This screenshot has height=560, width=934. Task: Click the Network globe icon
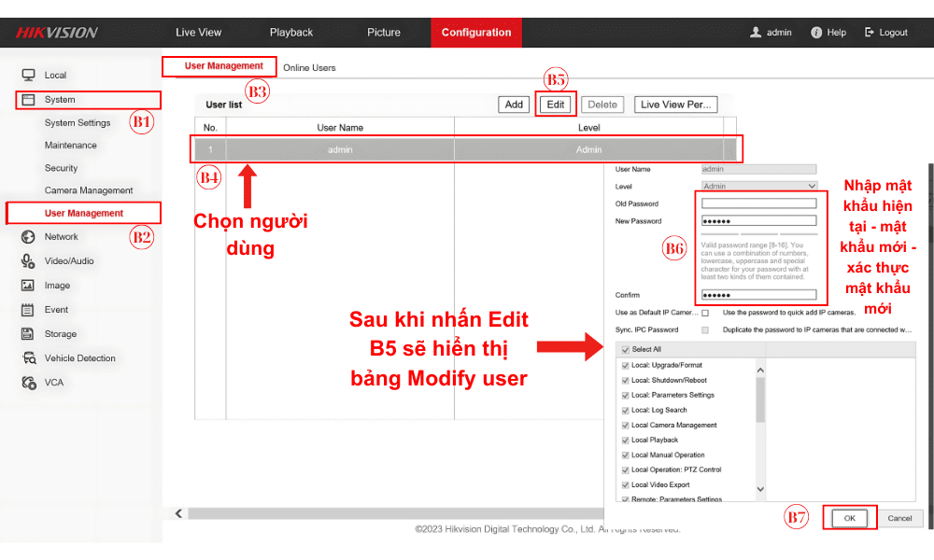tap(28, 237)
